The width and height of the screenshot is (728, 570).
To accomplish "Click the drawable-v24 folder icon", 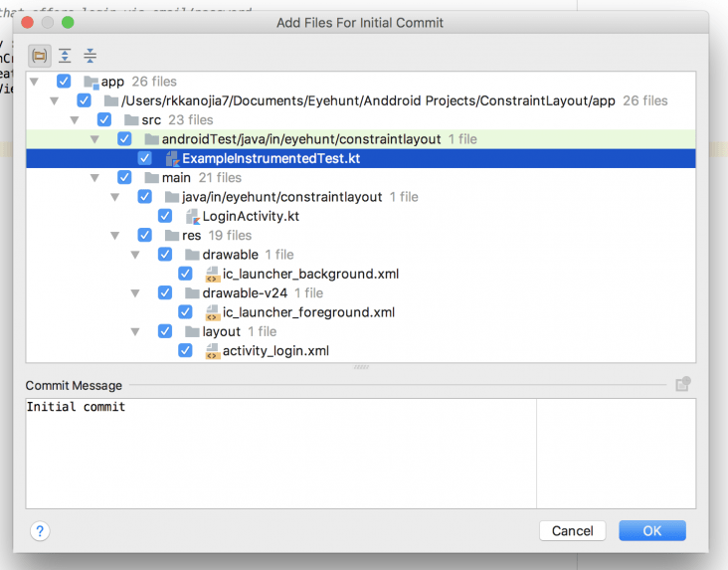I will coord(192,293).
